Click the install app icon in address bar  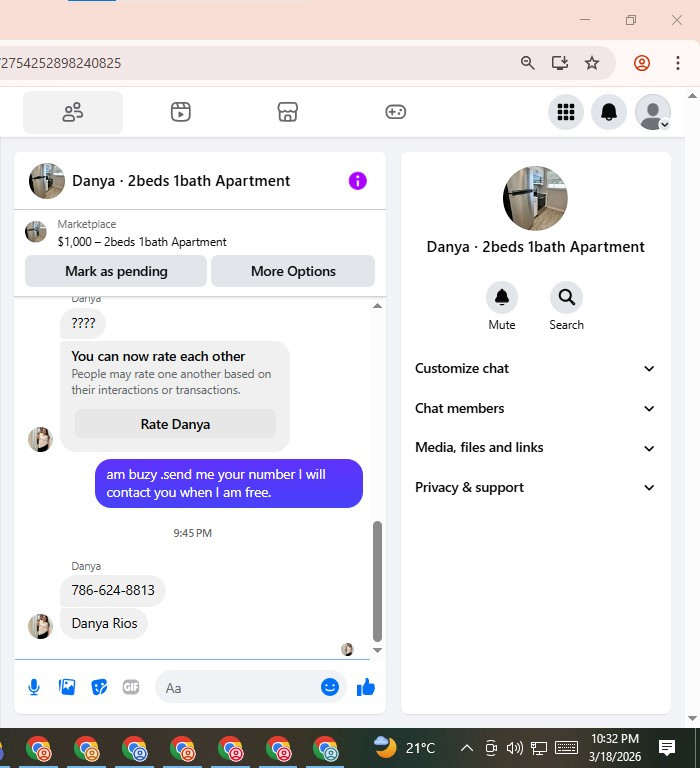pos(560,63)
